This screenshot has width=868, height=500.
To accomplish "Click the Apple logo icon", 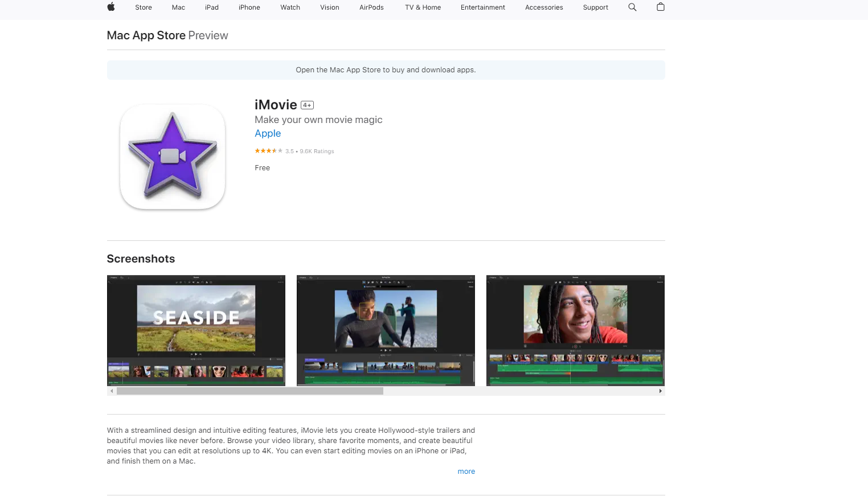I will click(x=111, y=7).
